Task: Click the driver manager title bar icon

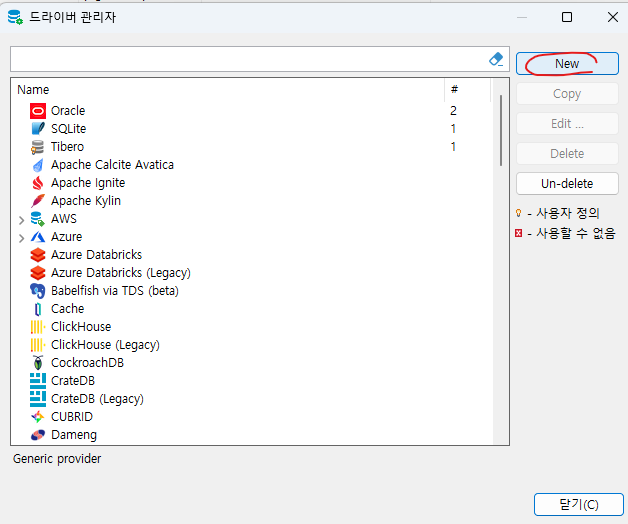Action: pyautogui.click(x=15, y=17)
